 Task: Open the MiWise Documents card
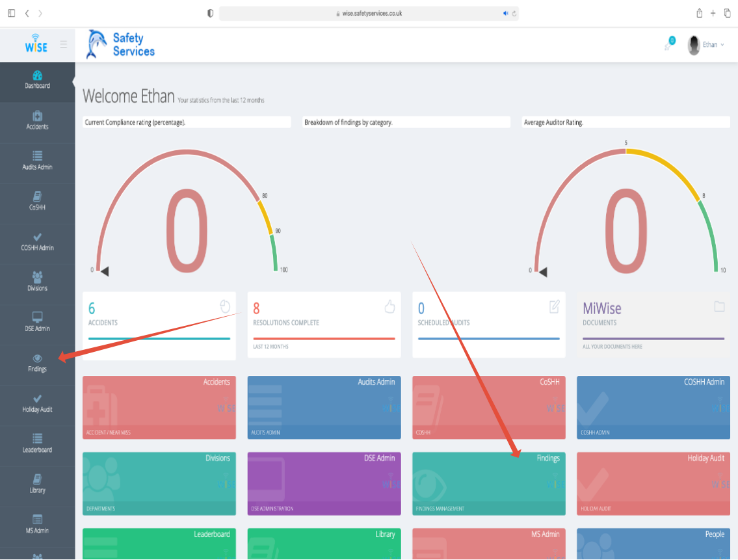pyautogui.click(x=653, y=325)
